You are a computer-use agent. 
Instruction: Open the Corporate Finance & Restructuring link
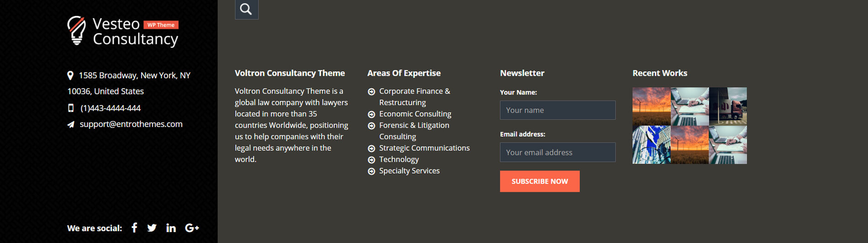point(414,97)
